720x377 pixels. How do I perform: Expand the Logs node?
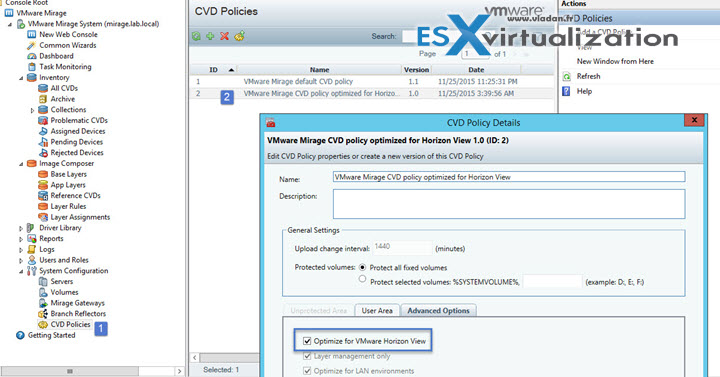(21, 250)
